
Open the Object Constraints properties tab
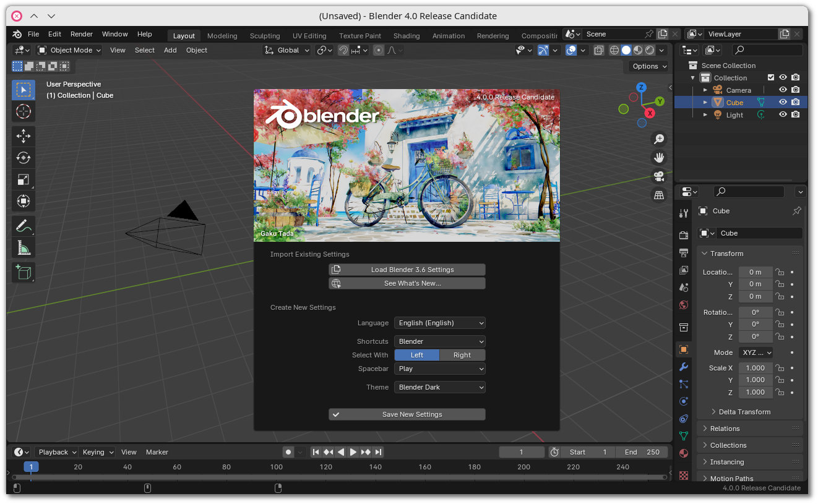pos(684,419)
